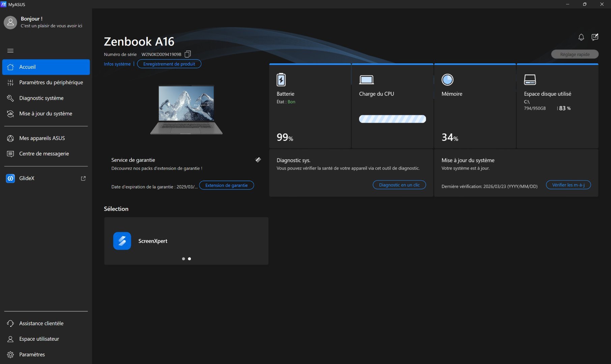The width and height of the screenshot is (611, 364).
Task: Click Dernière vérification date text
Action: [x=490, y=186]
